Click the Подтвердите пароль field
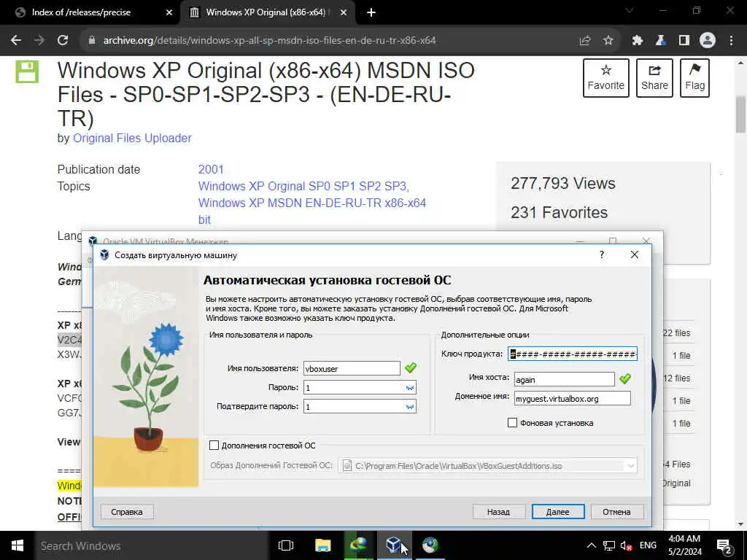The height and width of the screenshot is (560, 747). (x=360, y=407)
